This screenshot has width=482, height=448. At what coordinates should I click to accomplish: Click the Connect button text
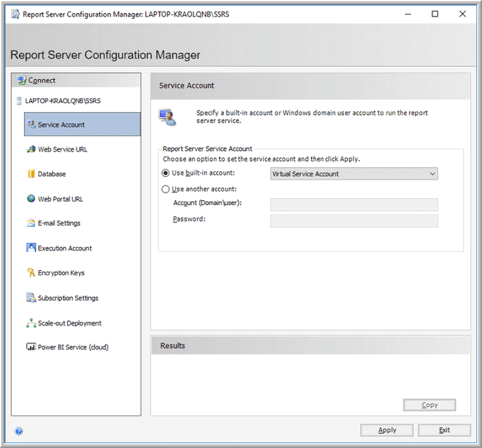[42, 80]
